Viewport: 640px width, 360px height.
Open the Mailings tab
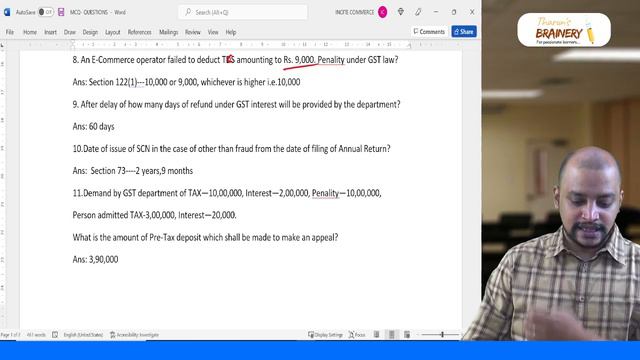click(169, 32)
